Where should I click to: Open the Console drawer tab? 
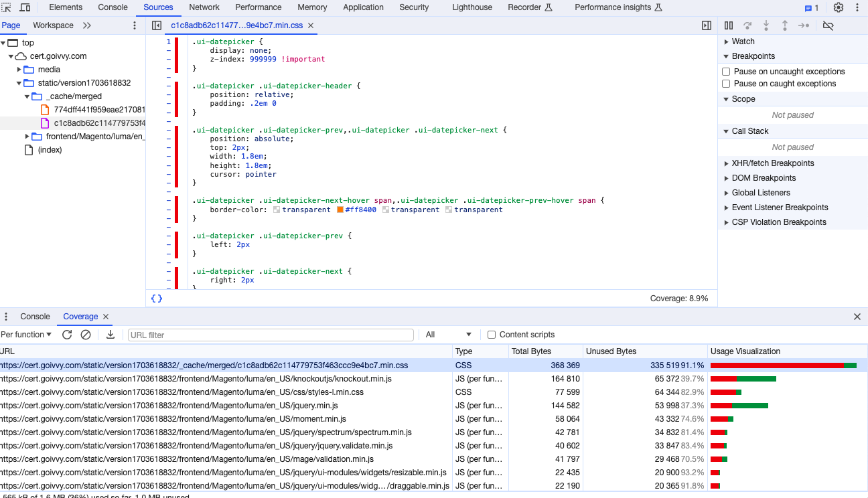click(x=35, y=317)
